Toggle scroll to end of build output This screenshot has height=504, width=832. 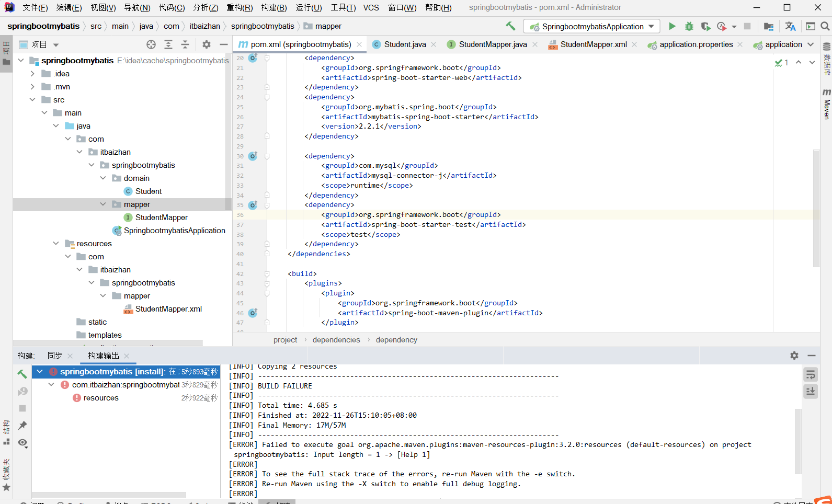coord(811,391)
